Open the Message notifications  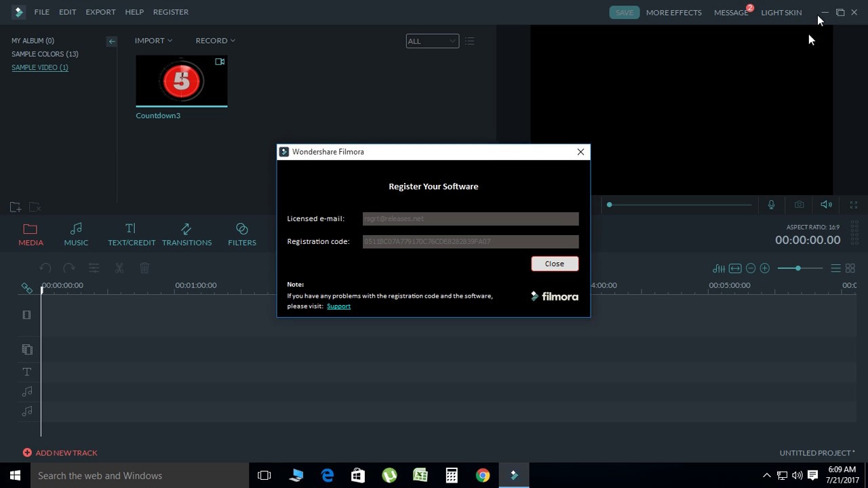point(731,12)
